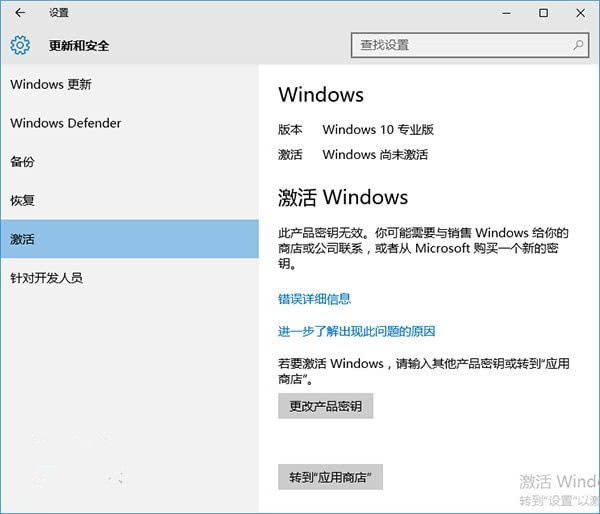600x514 pixels.
Task: Select 备份 in the sidebar
Action: [x=129, y=162]
